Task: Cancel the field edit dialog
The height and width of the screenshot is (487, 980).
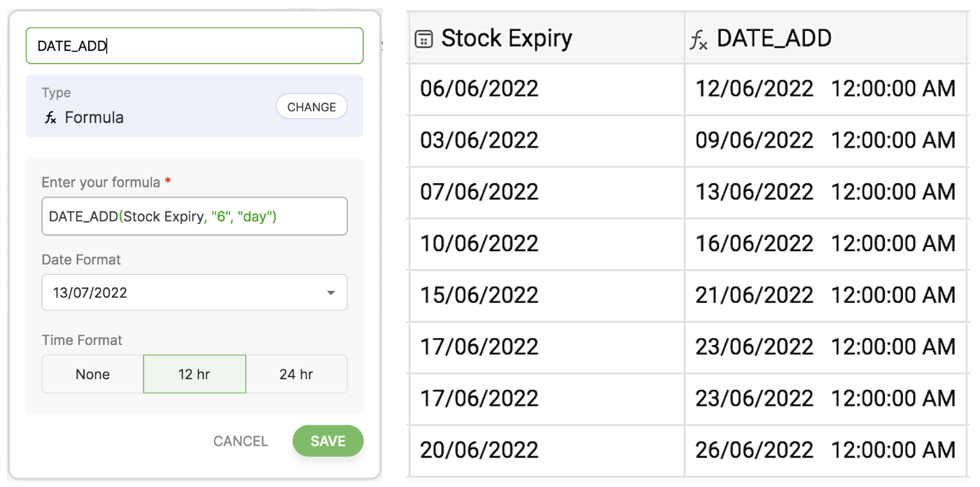Action: click(240, 441)
